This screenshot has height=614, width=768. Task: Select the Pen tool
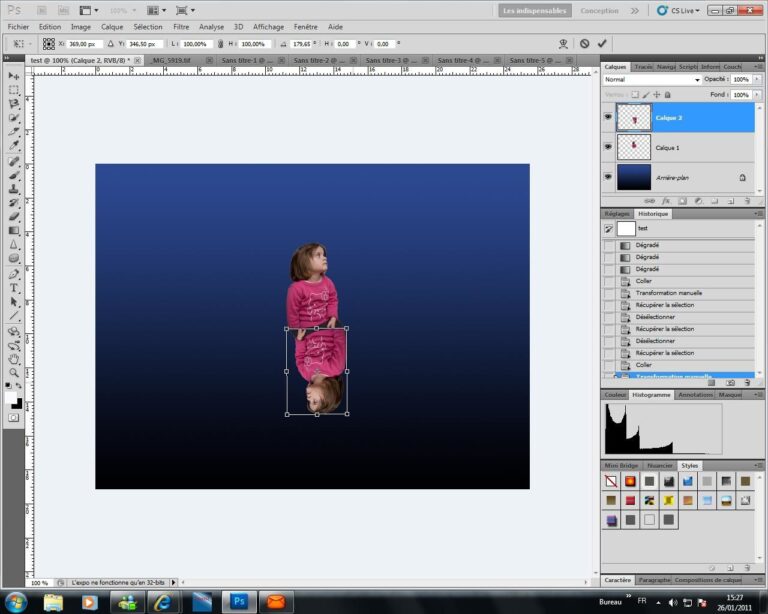14,274
